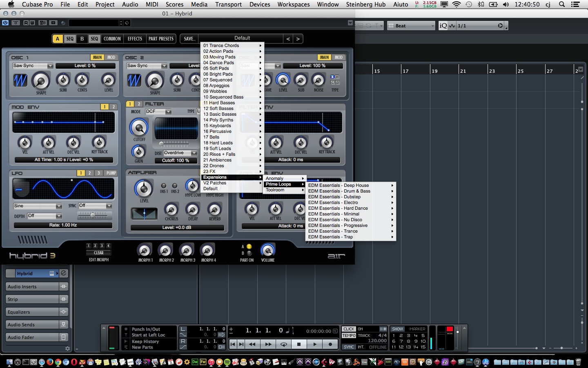Toggle the plugin power bypass button
Screen dimensions: 588x368
[5, 23]
